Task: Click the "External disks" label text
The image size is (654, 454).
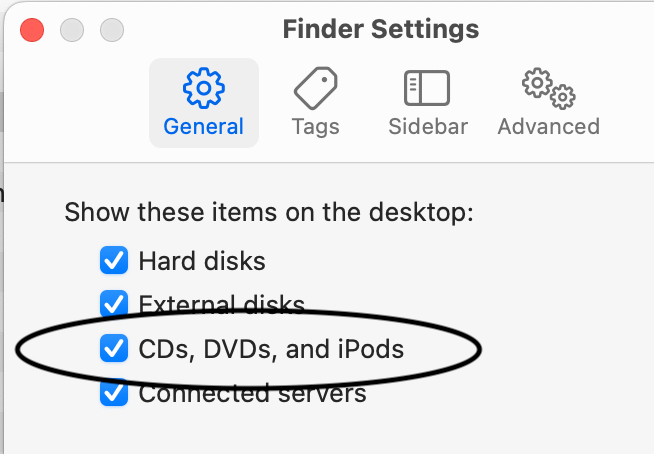Action: click(221, 304)
